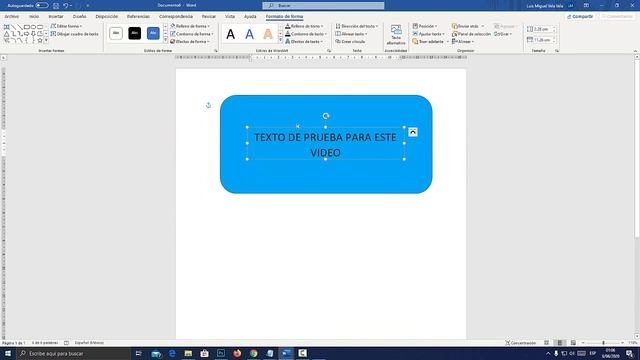Toggle the Autoguardado switch
The height and width of the screenshot is (360, 640).
[41, 5]
